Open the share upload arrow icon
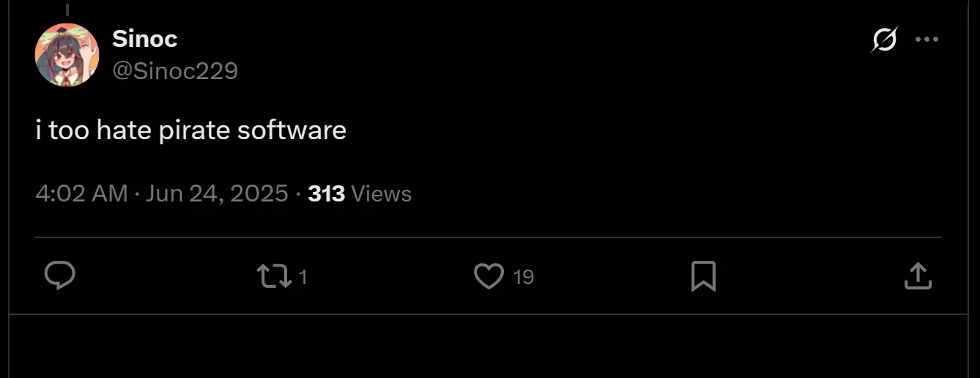Viewport: 980px width, 378px height. [x=918, y=277]
